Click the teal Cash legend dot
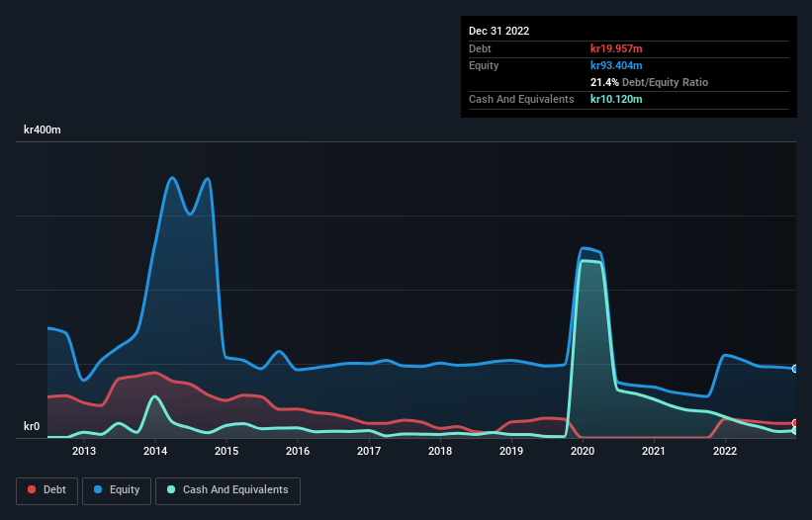The height and width of the screenshot is (520, 812). (x=171, y=489)
